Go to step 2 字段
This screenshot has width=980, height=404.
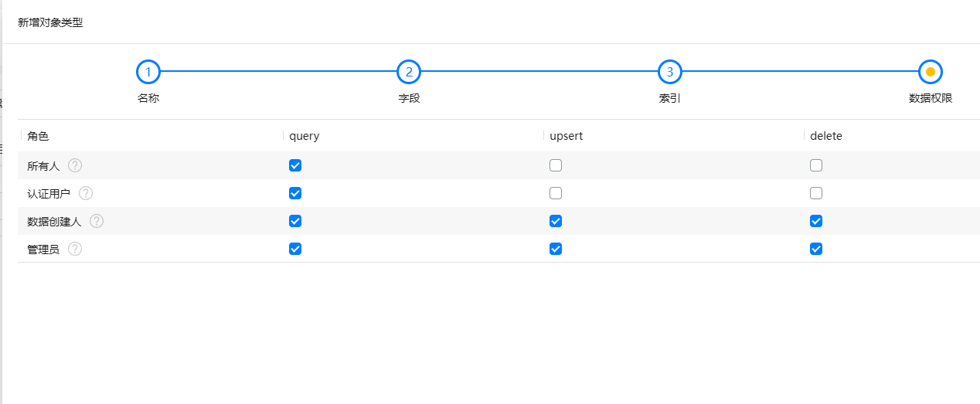coord(409,72)
